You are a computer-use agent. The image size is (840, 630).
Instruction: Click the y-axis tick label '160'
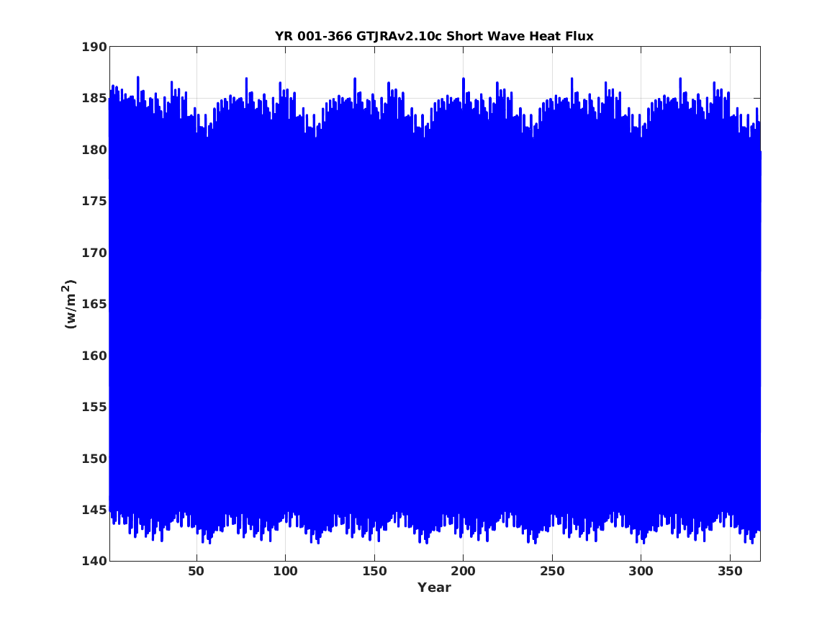[94, 355]
